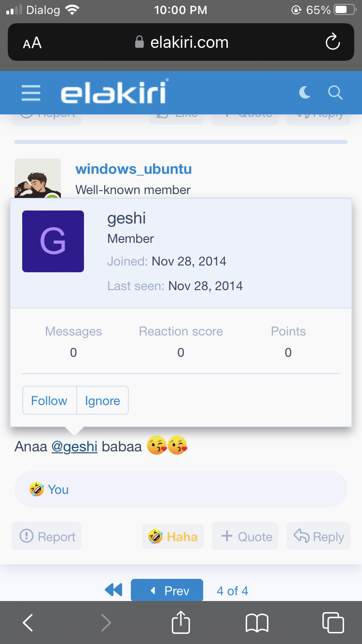Tap the Safari reload page icon
362x644 pixels.
coord(333,42)
